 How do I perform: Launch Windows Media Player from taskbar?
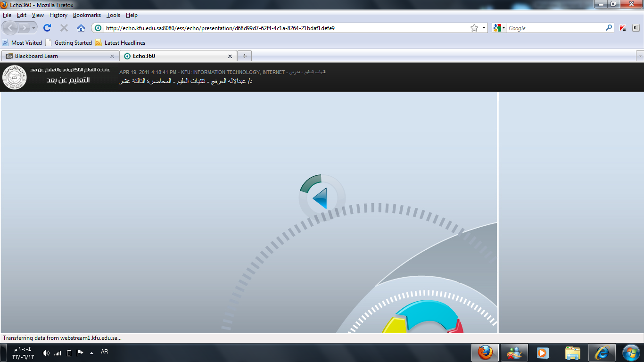544,353
